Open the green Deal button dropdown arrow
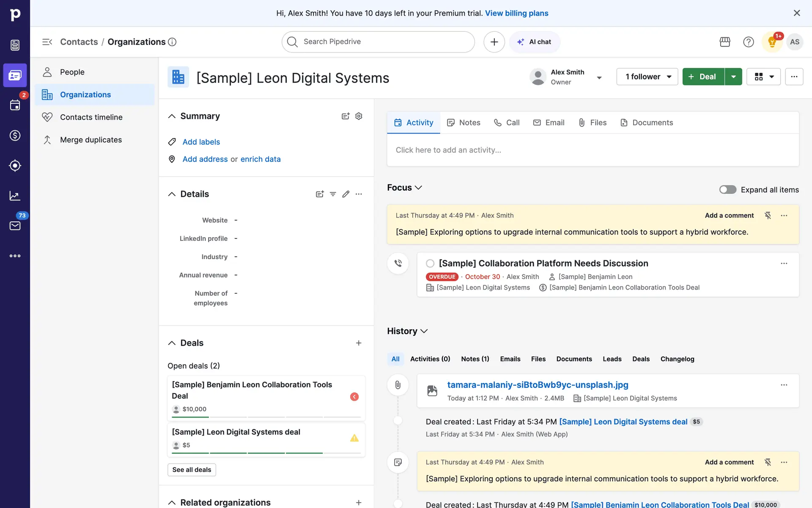 (x=733, y=77)
